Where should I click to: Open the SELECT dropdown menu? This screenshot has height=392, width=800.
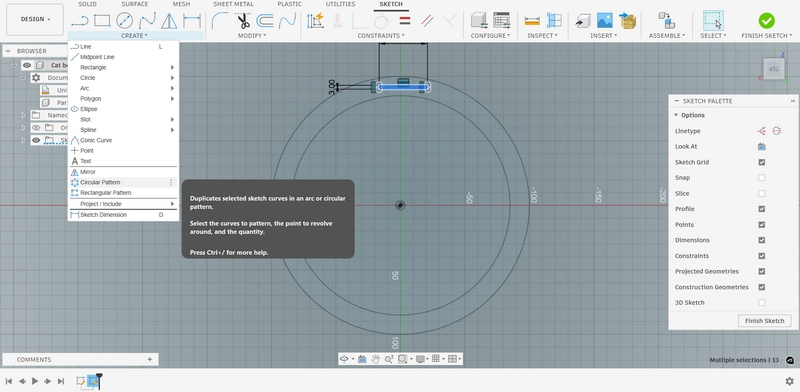click(713, 36)
